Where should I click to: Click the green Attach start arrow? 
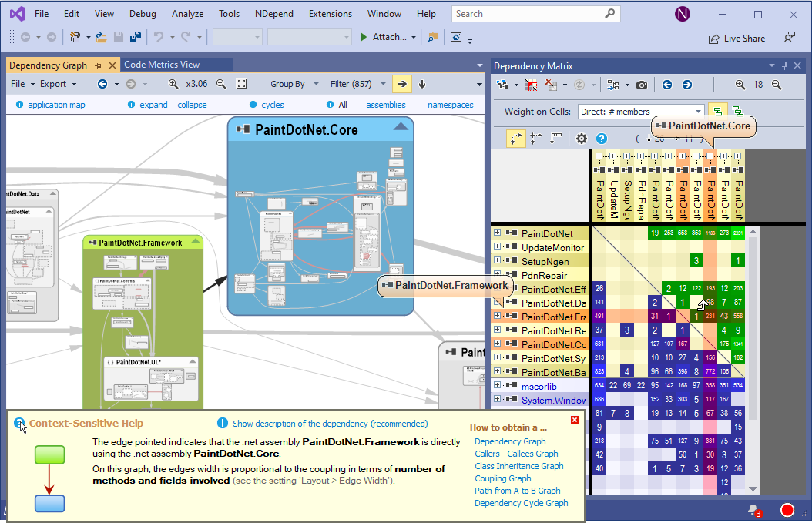(x=364, y=37)
